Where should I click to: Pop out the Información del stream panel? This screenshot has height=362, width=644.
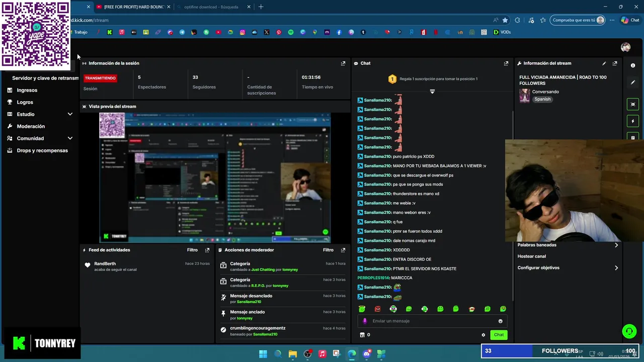click(615, 63)
